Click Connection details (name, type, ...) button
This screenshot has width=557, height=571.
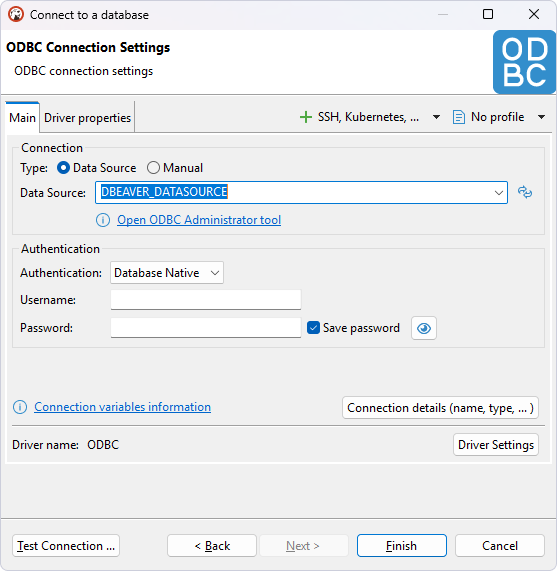point(440,408)
